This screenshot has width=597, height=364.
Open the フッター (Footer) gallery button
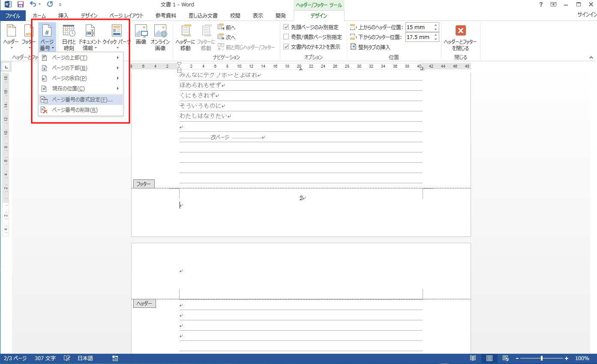[29, 37]
